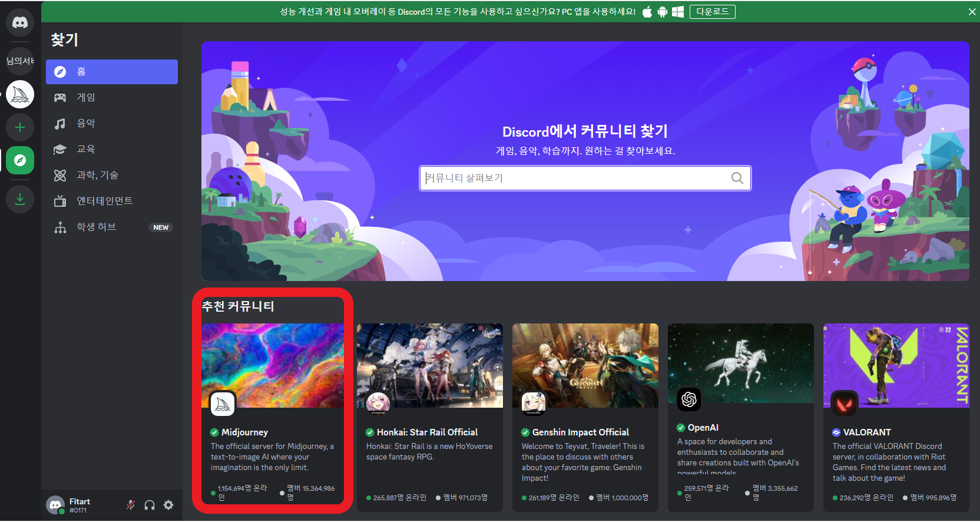Open Honkai: Star Rail Official card image
Screen dimensions: 980x522
430,365
